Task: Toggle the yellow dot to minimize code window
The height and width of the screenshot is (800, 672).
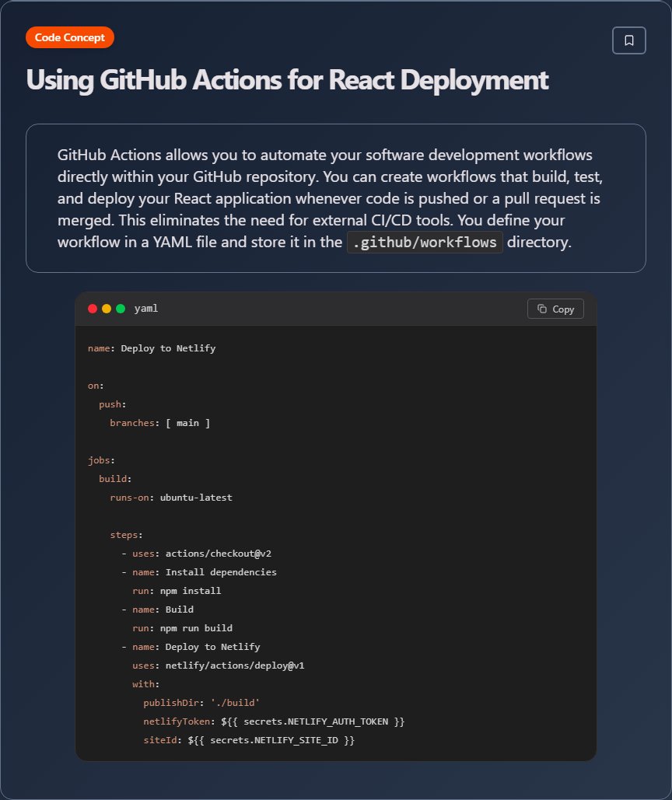Action: [x=107, y=308]
